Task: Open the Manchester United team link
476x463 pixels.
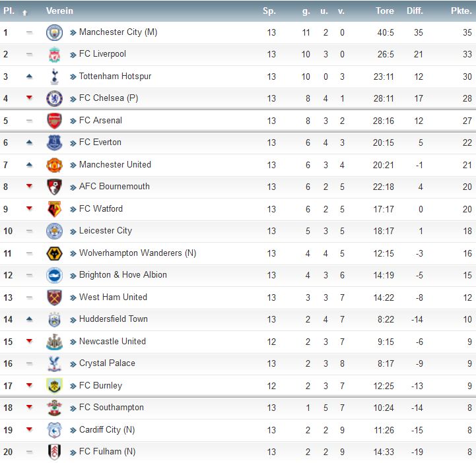Action: pos(115,165)
